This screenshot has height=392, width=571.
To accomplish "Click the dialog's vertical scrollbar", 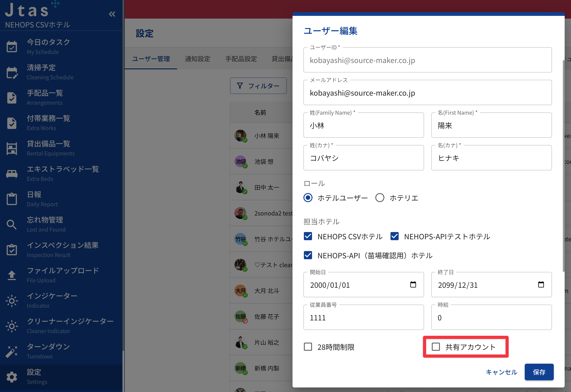I will coord(563,166).
